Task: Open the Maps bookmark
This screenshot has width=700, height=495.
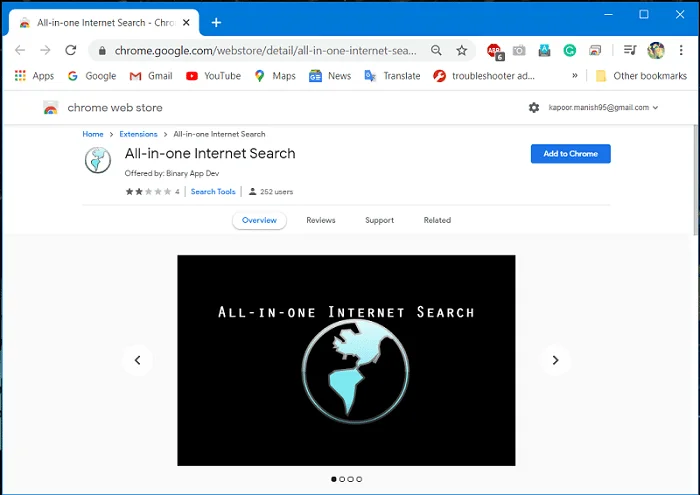Action: tap(275, 76)
